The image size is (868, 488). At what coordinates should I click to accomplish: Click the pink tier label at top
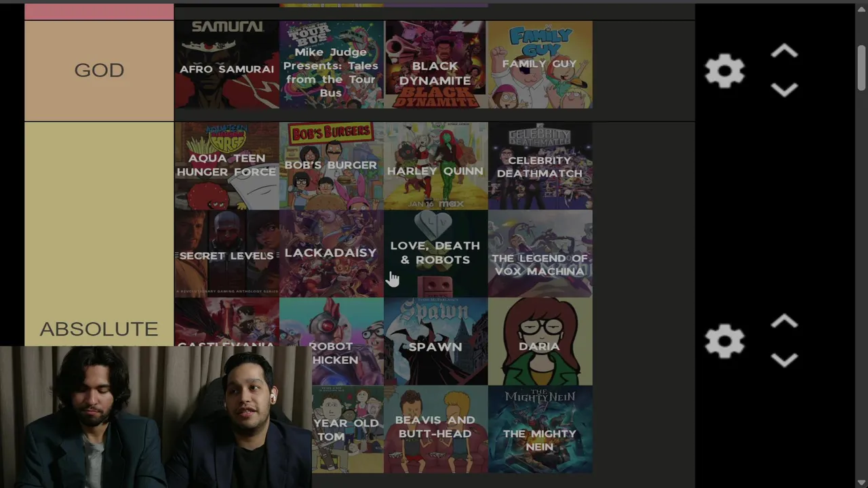click(x=99, y=12)
